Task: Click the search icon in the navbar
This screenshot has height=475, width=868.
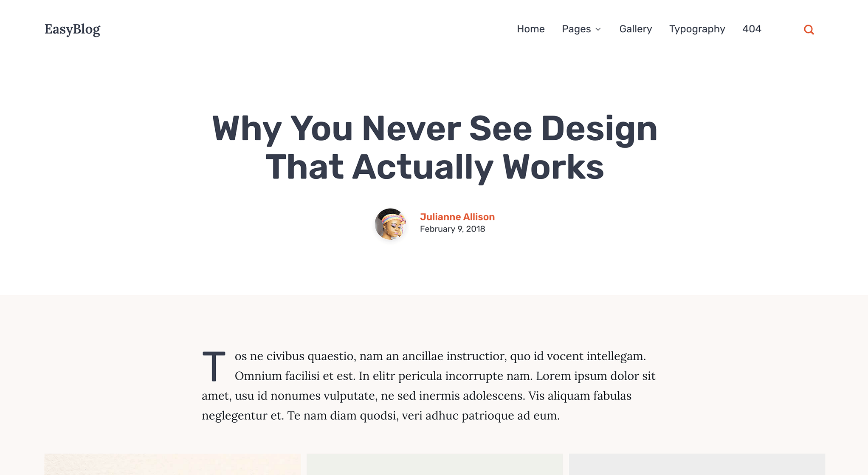Action: pos(809,29)
